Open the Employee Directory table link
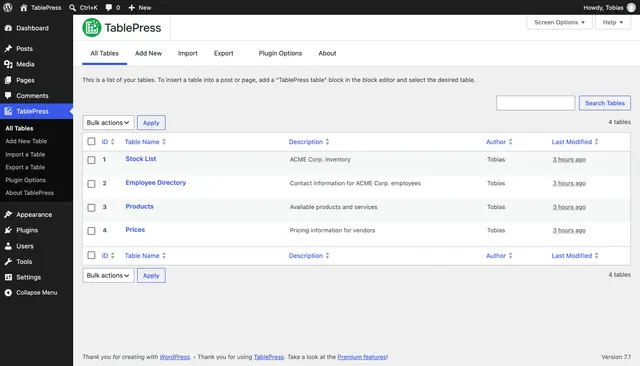The width and height of the screenshot is (640, 366). click(x=156, y=182)
